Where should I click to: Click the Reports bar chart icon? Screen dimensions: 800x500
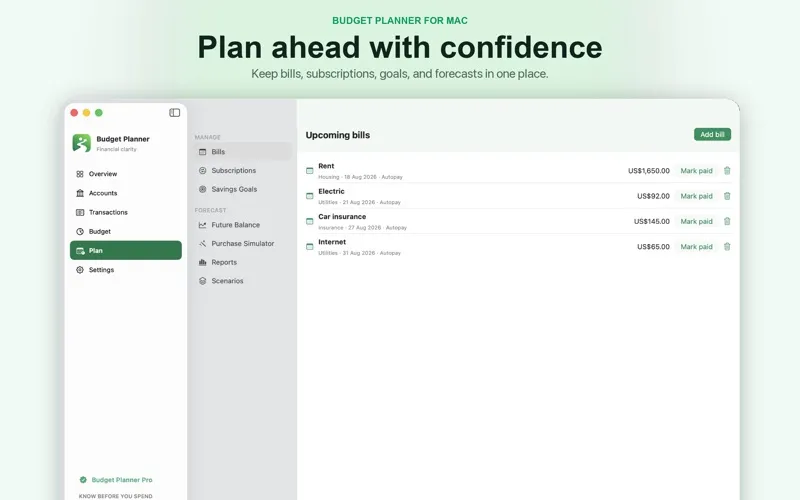[x=203, y=262]
